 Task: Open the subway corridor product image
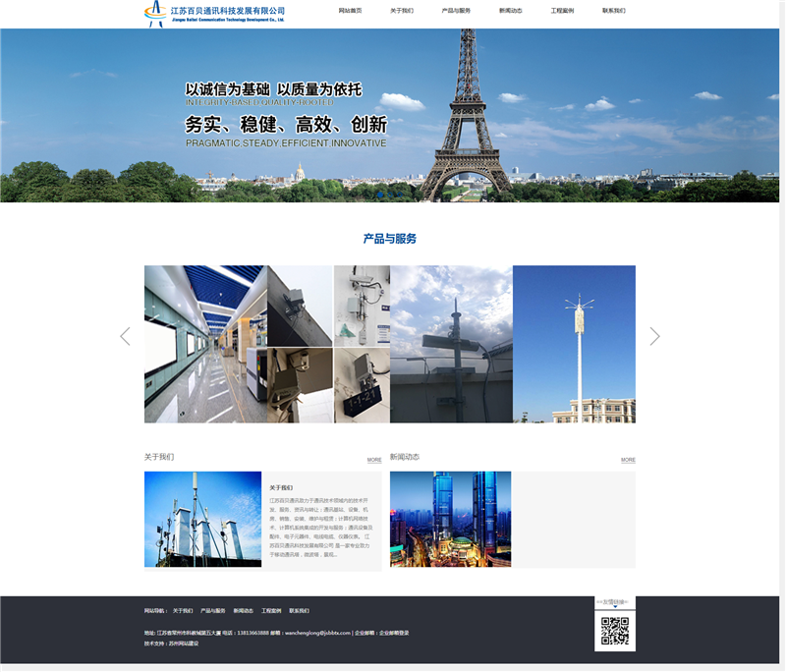pyautogui.click(x=205, y=344)
